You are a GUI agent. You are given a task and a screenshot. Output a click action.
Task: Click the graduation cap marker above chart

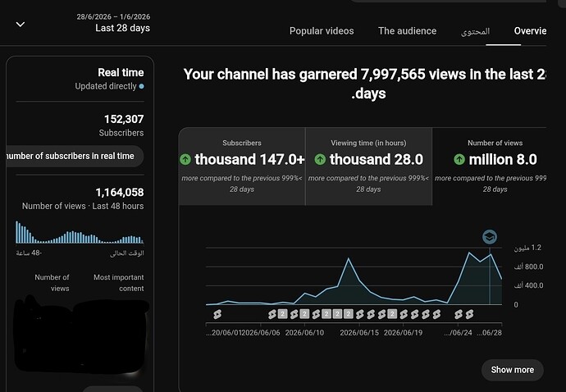tap(490, 237)
